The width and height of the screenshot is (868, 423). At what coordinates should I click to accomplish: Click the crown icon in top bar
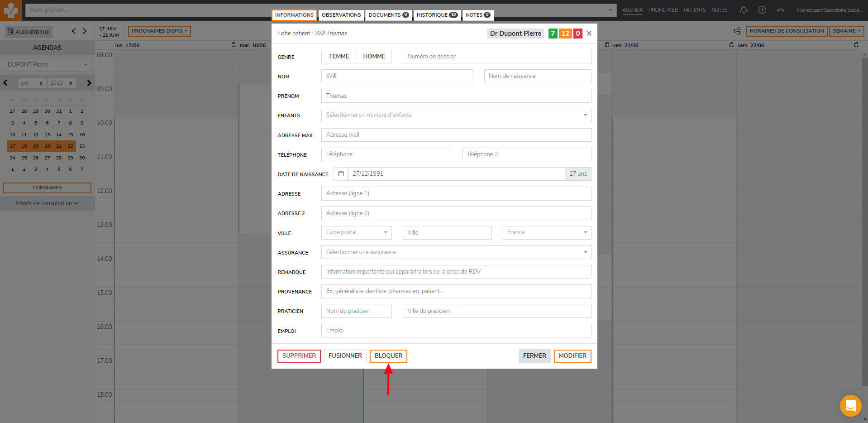click(781, 10)
